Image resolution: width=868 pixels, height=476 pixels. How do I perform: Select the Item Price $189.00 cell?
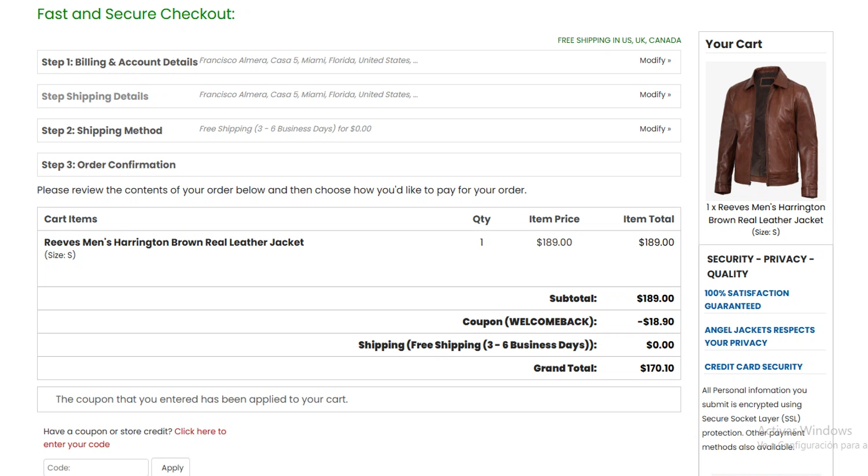coord(554,242)
